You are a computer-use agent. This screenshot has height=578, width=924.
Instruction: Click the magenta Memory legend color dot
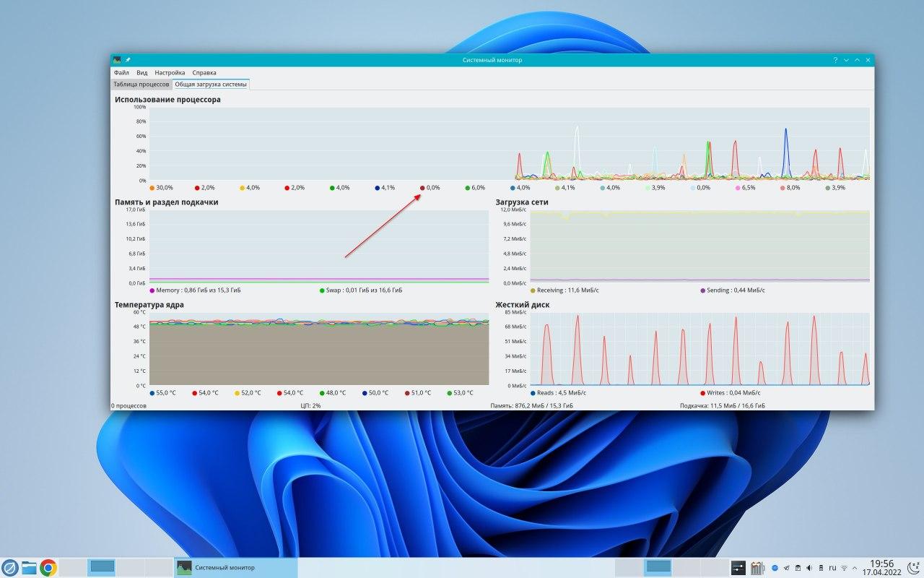pyautogui.click(x=152, y=290)
